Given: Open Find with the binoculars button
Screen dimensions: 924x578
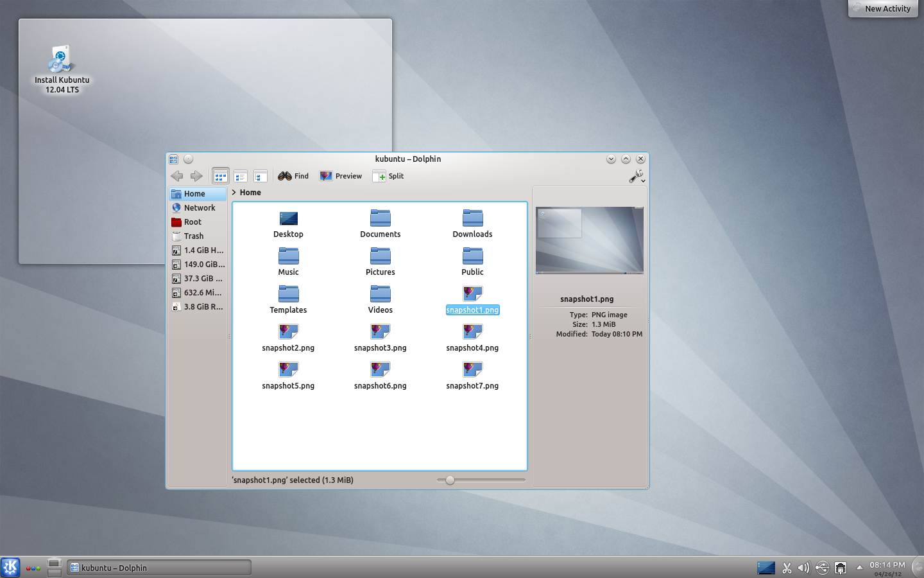Looking at the screenshot, I should [293, 176].
